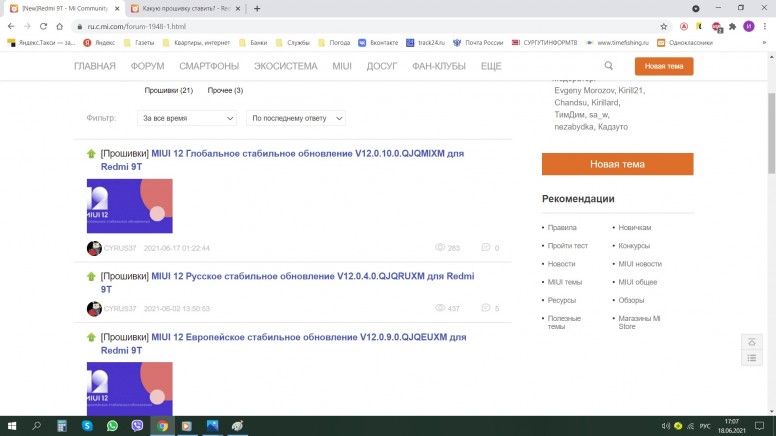Open Газеты bookmarks folder
Screen dimensions: 776x436
coord(139,43)
